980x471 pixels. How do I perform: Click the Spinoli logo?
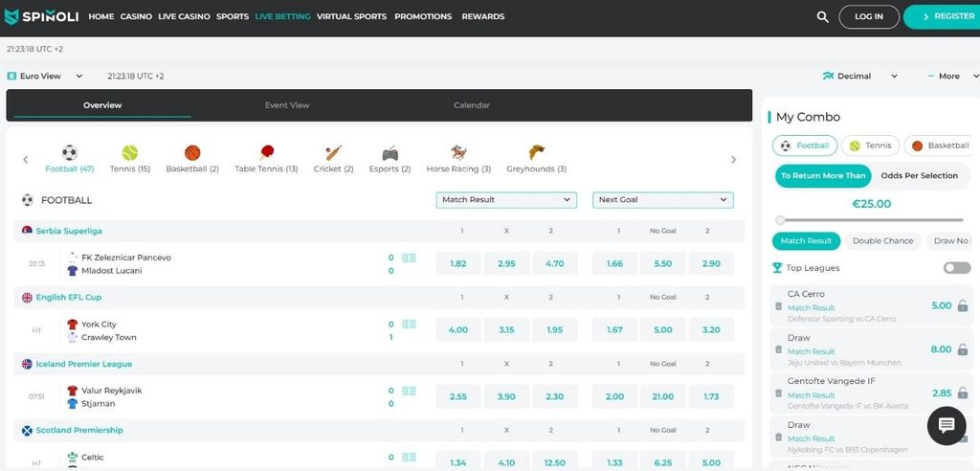[41, 17]
